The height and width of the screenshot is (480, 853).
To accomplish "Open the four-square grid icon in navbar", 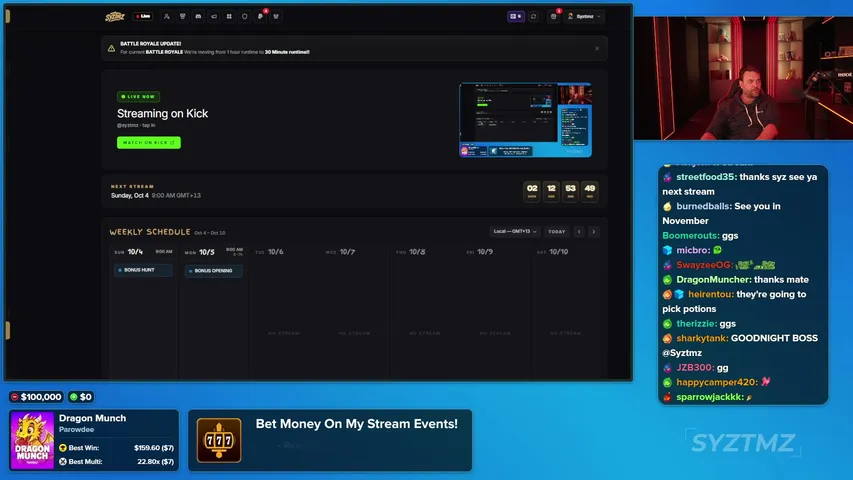I will click(x=229, y=16).
